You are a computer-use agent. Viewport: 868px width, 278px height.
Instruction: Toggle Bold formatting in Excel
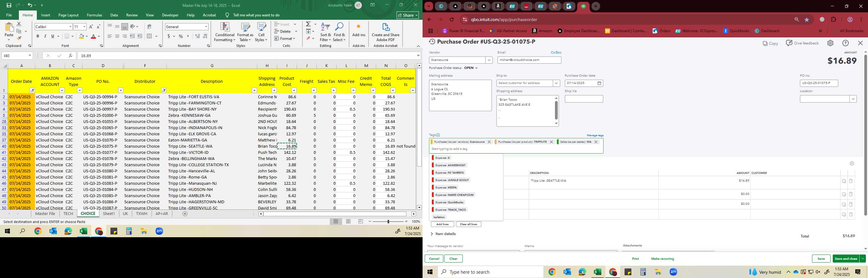[38, 36]
